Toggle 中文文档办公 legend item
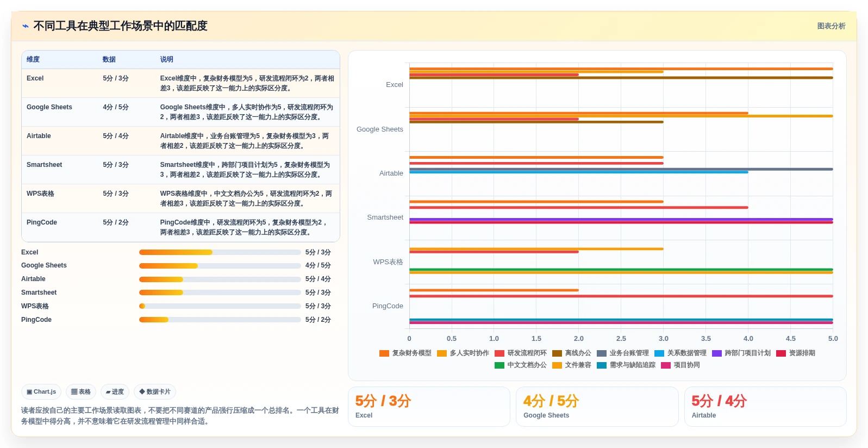Screen dimensions: 868x448 click(x=521, y=365)
